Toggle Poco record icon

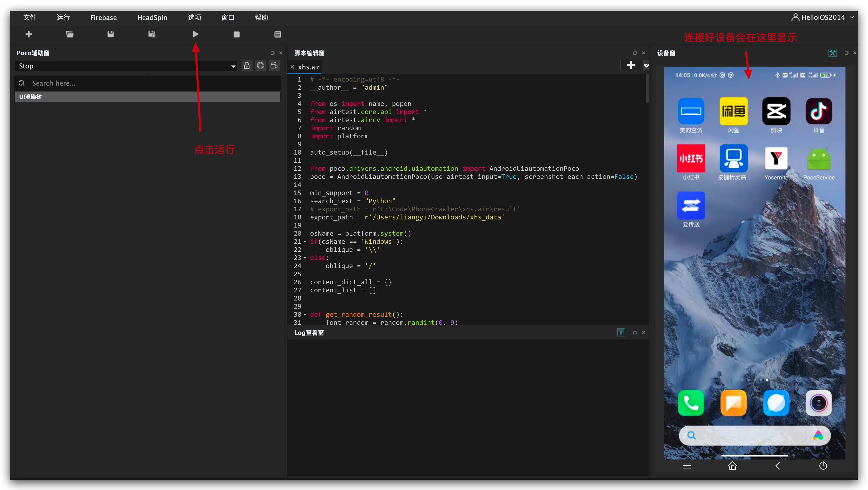point(274,66)
